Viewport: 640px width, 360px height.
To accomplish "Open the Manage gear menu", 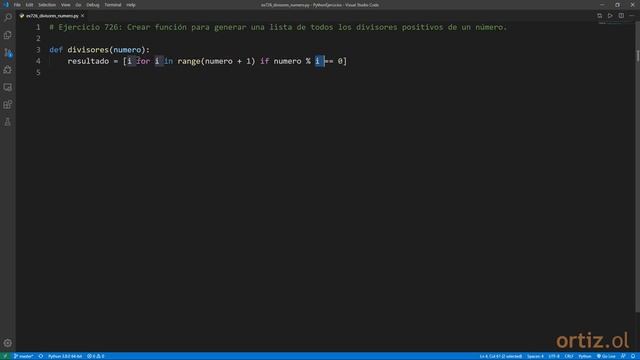I will pos(8,343).
